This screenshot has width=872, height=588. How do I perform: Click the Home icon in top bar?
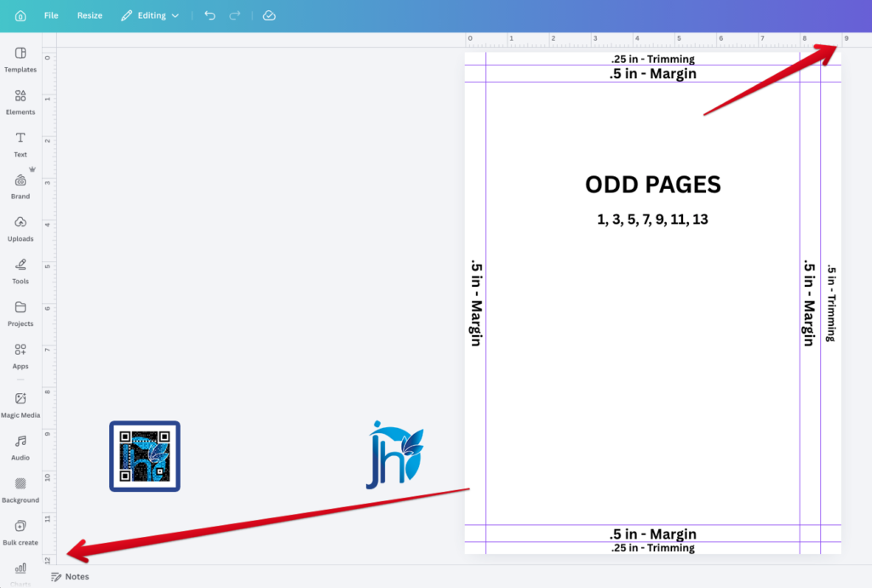[20, 15]
